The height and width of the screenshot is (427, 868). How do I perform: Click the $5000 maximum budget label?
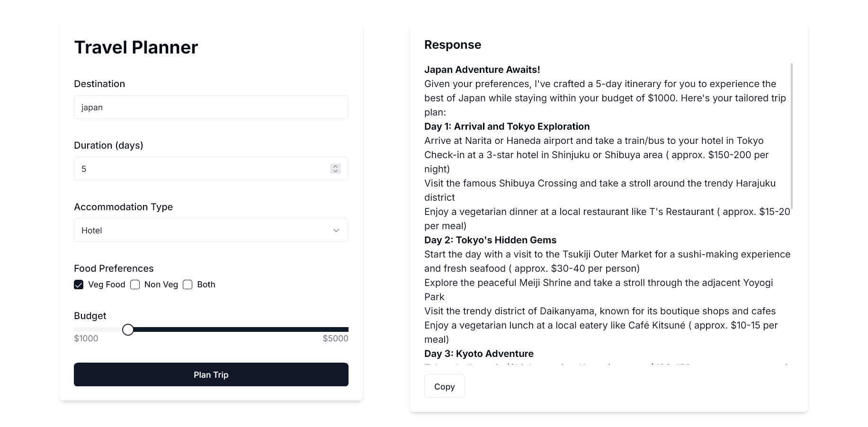click(335, 338)
